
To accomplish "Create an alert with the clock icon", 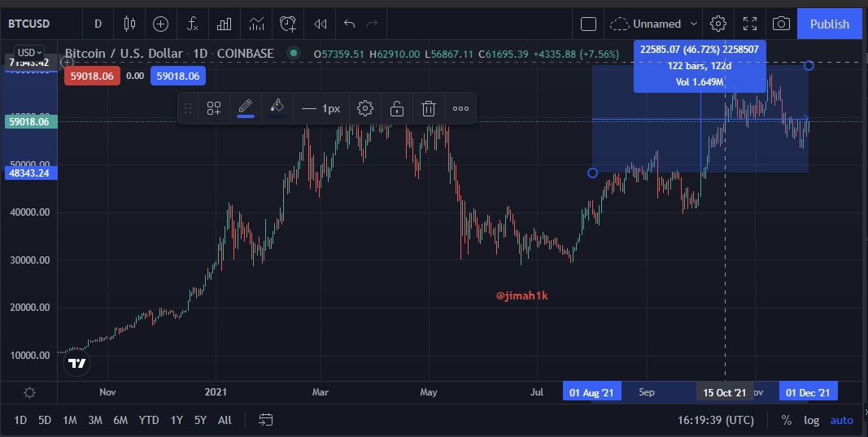I will coord(288,24).
